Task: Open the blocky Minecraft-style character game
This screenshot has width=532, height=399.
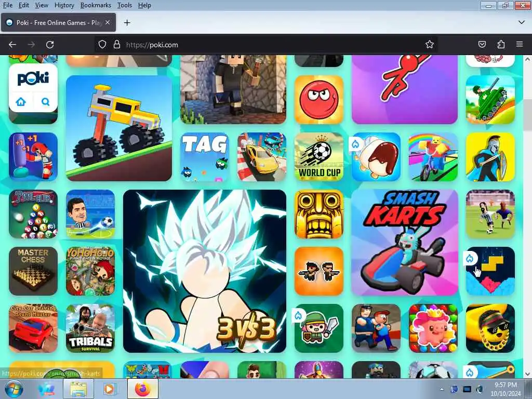Action: [233, 89]
